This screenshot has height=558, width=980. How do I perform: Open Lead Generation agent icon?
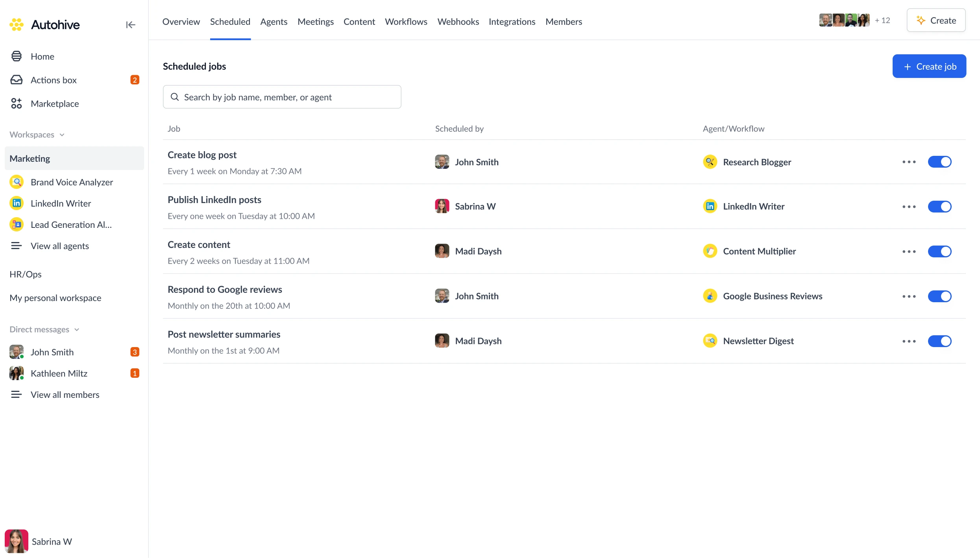(17, 224)
